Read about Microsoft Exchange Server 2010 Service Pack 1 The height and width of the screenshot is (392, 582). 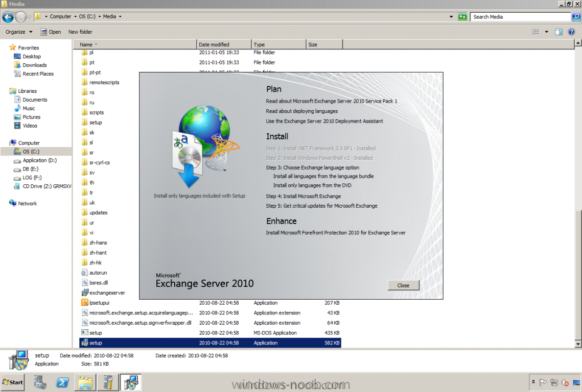(x=332, y=101)
